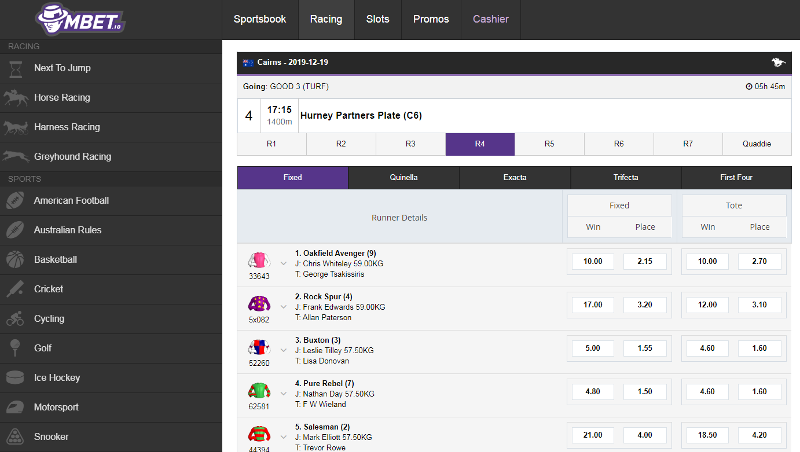
Task: Bet Pure Rebel fixed place 1.50
Action: coord(645,391)
